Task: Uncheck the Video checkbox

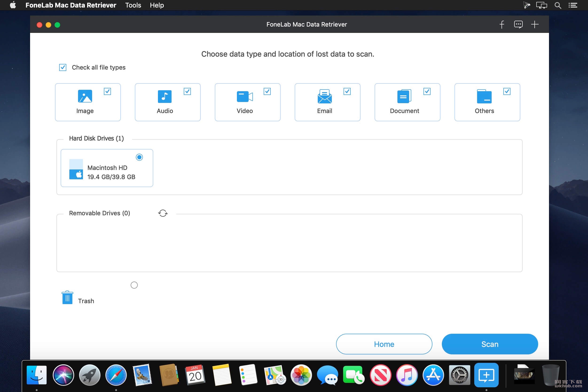Action: [x=267, y=91]
